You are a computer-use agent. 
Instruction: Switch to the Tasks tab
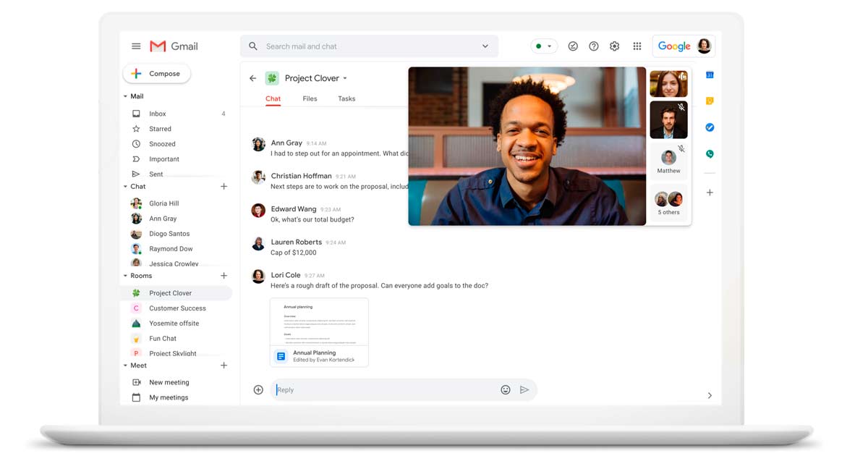pos(346,99)
